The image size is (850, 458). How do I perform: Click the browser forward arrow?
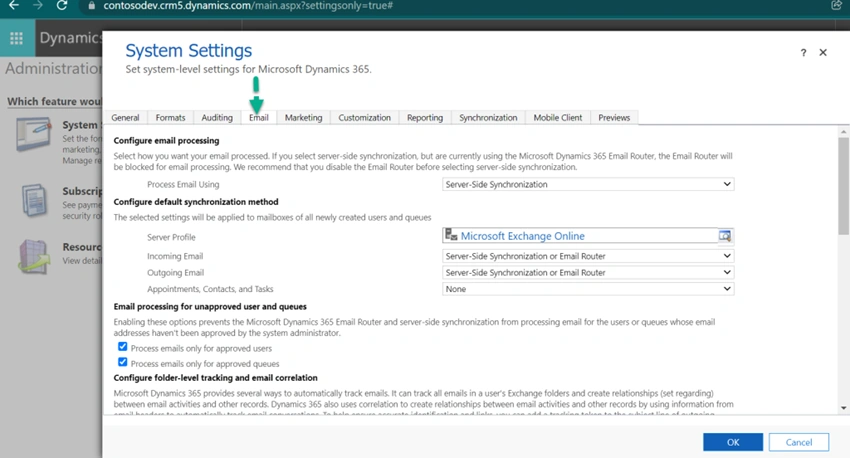pyautogui.click(x=37, y=5)
